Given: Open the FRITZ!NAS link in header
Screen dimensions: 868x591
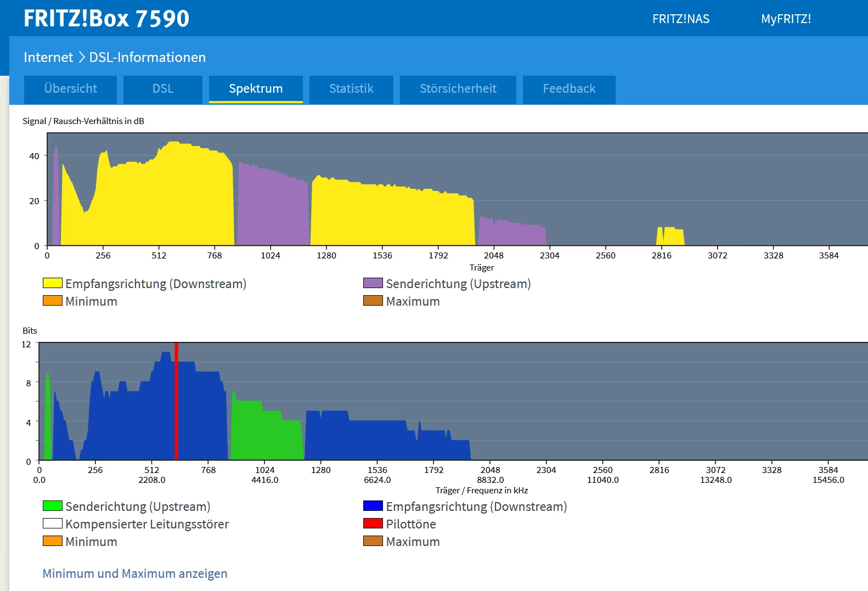Looking at the screenshot, I should [x=680, y=19].
